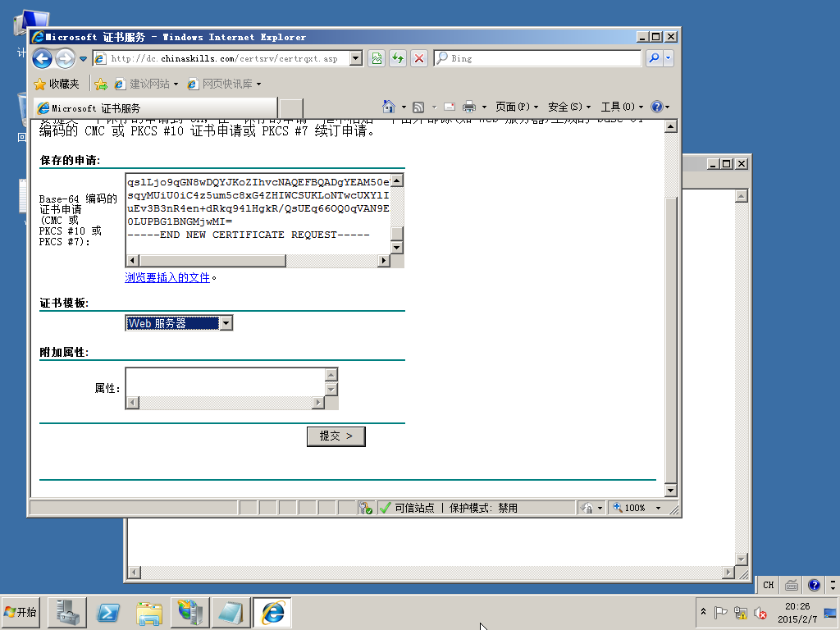This screenshot has width=840, height=630.
Task: Toggle the Compatibility View icon
Action: point(377,58)
